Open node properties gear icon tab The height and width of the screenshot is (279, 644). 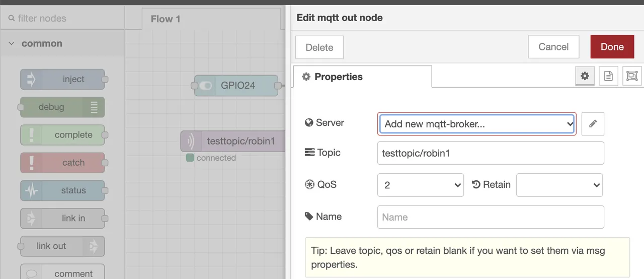[x=585, y=76]
